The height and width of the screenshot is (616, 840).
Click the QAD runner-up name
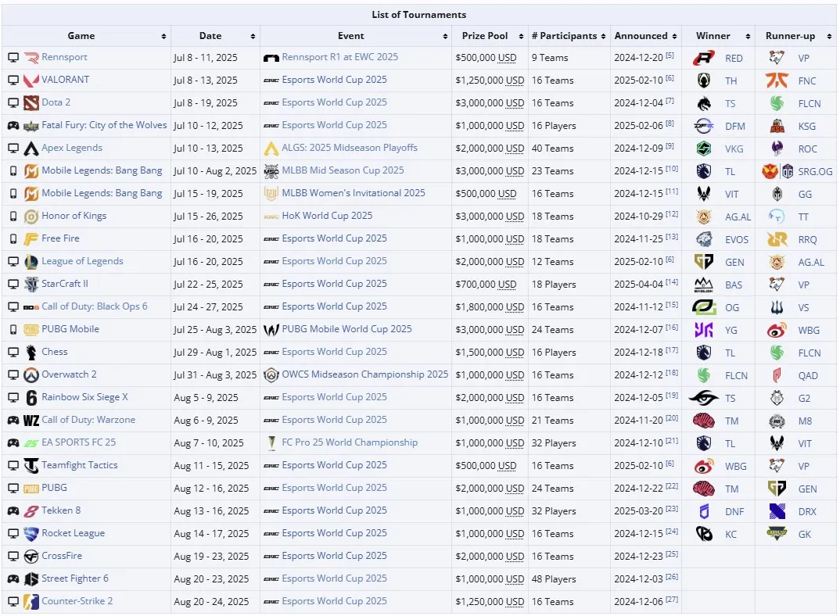tap(808, 375)
